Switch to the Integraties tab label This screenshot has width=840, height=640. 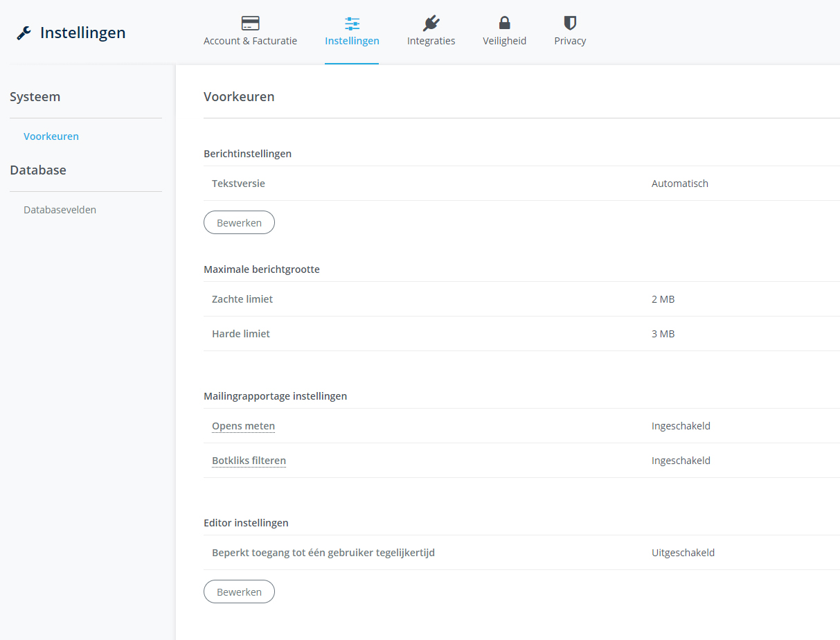[431, 41]
